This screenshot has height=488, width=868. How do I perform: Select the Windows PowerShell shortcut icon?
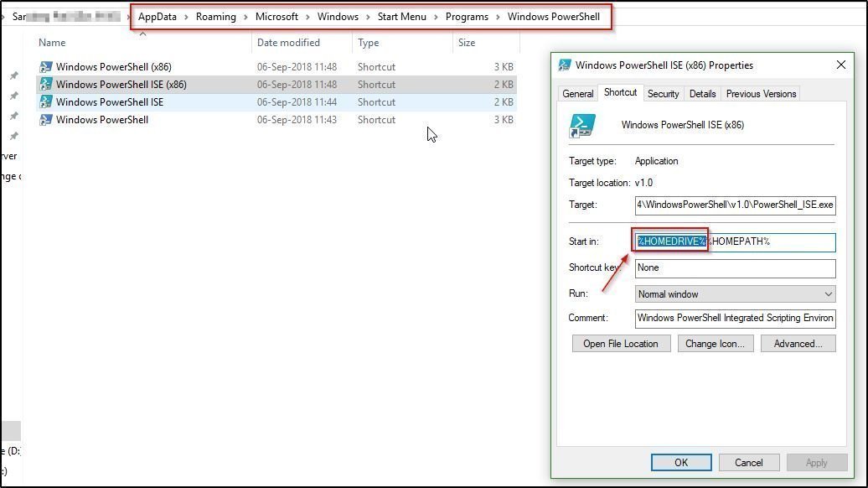(x=46, y=120)
